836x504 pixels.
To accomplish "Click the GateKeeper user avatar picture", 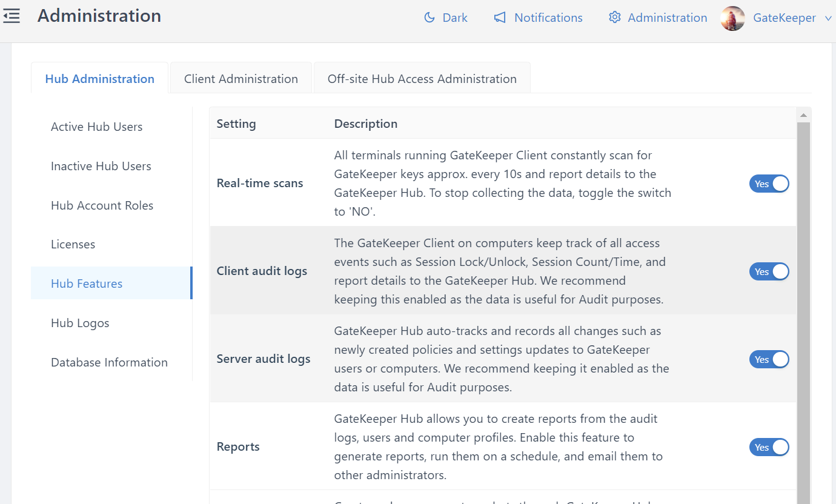I will (732, 18).
